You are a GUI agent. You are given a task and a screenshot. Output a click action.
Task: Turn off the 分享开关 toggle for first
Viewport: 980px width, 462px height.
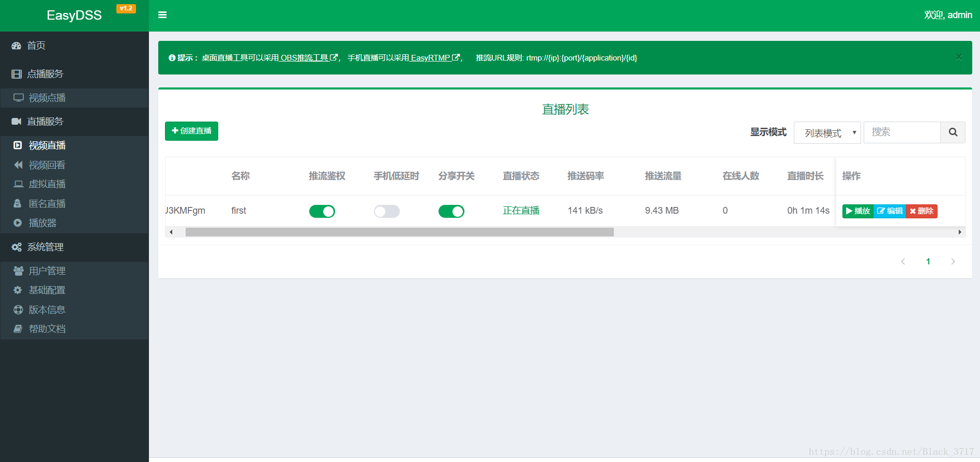tap(451, 211)
